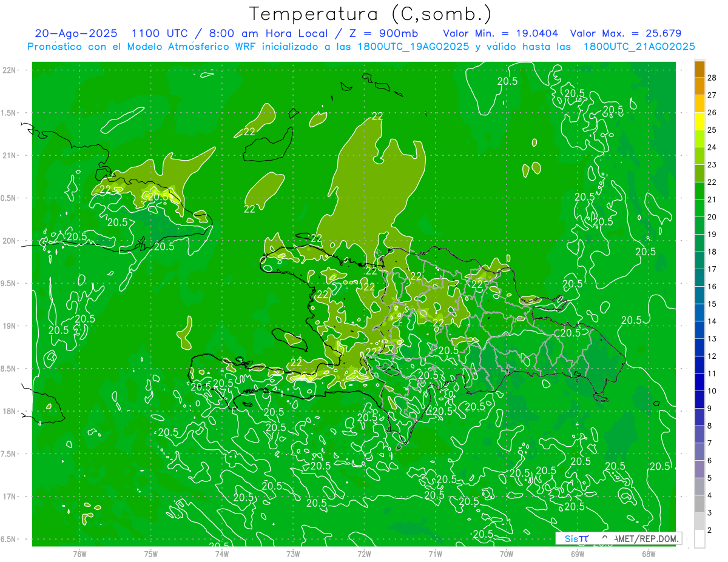Image resolution: width=728 pixels, height=562 pixels.
Task: Click the "1800UTC_21AGO2025" validity timestamp
Action: pos(639,47)
